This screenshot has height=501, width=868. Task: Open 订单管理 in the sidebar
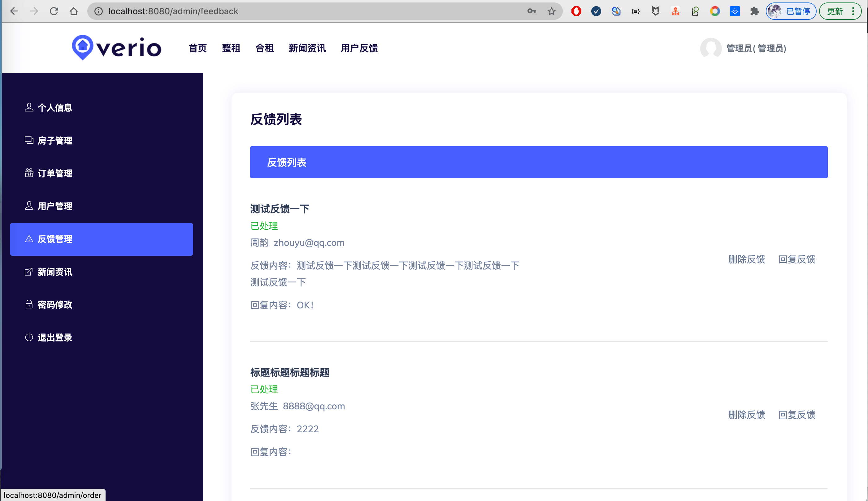click(55, 173)
